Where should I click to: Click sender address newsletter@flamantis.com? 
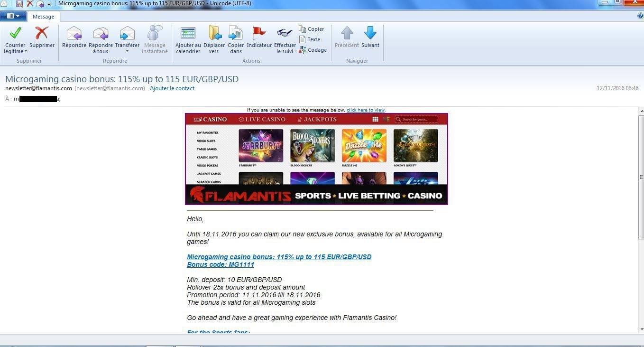38,88
